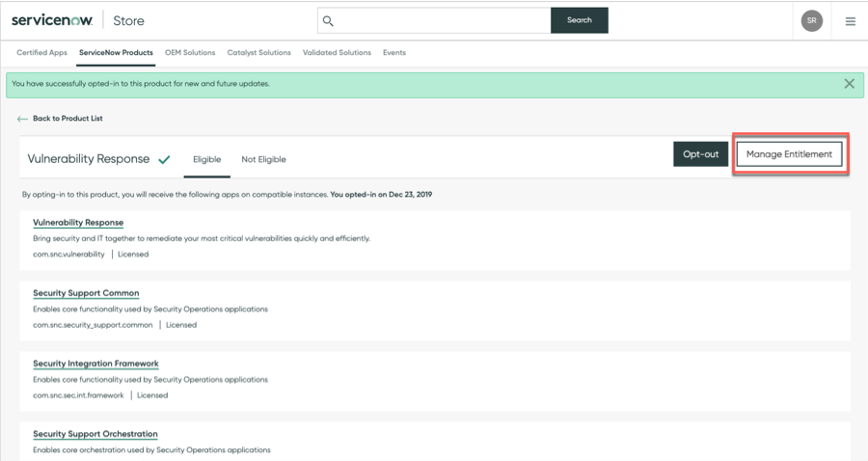Open Security Support Common link
This screenshot has height=461, width=868.
click(x=86, y=293)
